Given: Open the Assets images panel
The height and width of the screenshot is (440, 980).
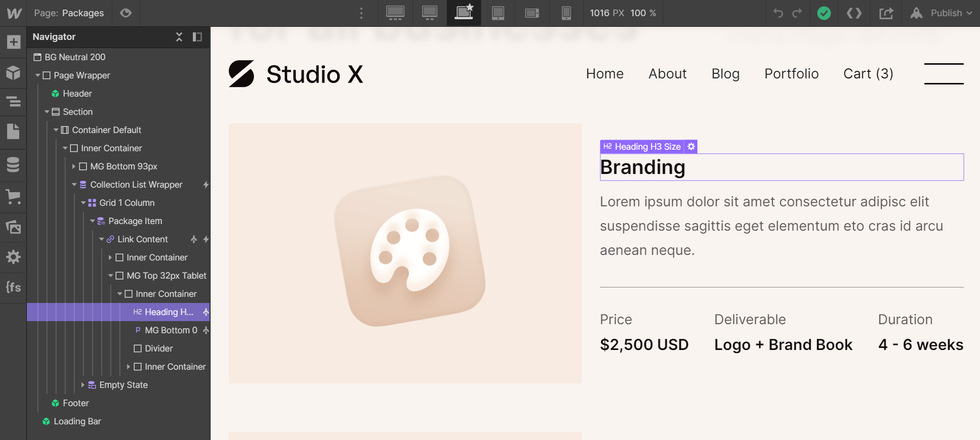Looking at the screenshot, I should pos(13,227).
